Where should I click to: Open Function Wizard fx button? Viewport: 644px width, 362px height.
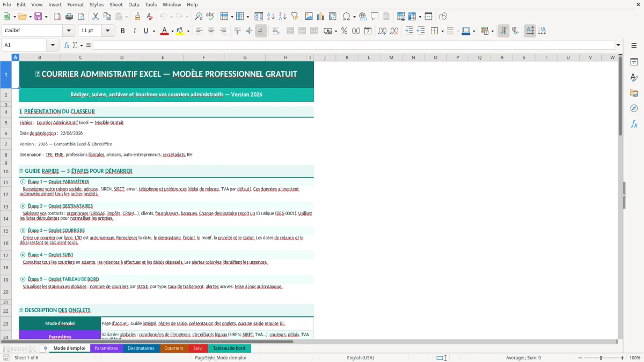(67, 45)
